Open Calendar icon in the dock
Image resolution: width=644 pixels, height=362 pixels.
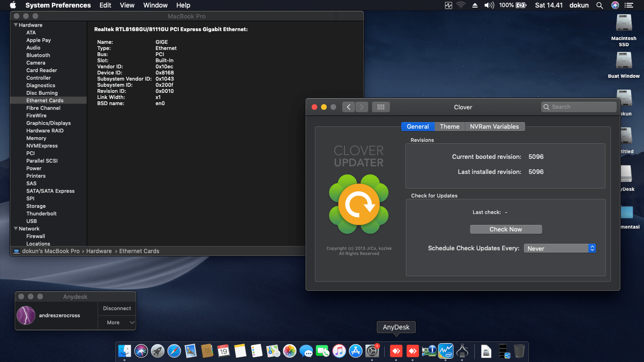point(223,351)
